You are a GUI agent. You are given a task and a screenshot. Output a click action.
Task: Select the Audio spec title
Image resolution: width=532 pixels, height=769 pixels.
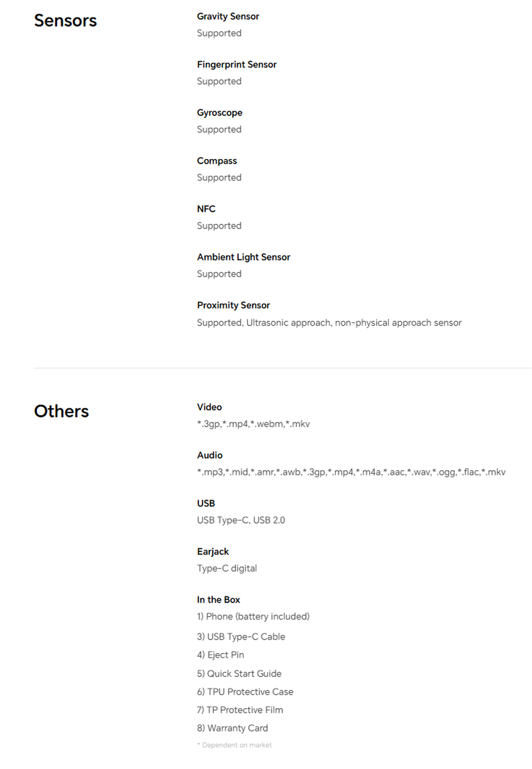click(x=210, y=455)
